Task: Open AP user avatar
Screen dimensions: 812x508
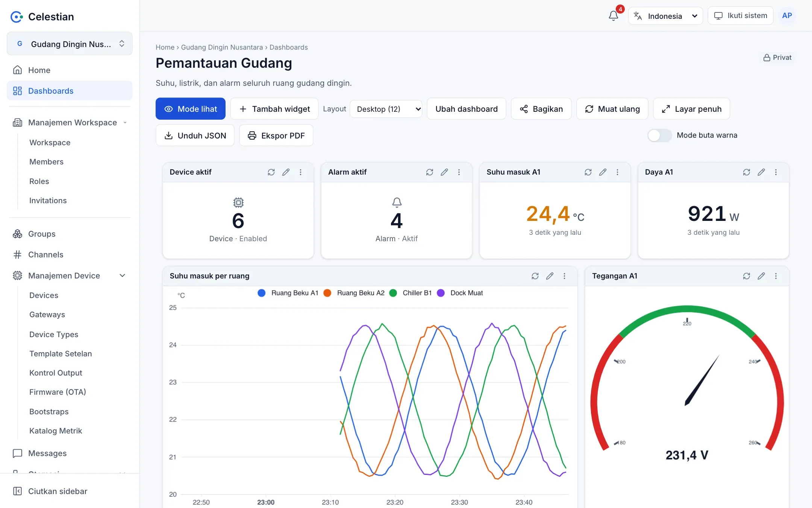Action: [787, 15]
